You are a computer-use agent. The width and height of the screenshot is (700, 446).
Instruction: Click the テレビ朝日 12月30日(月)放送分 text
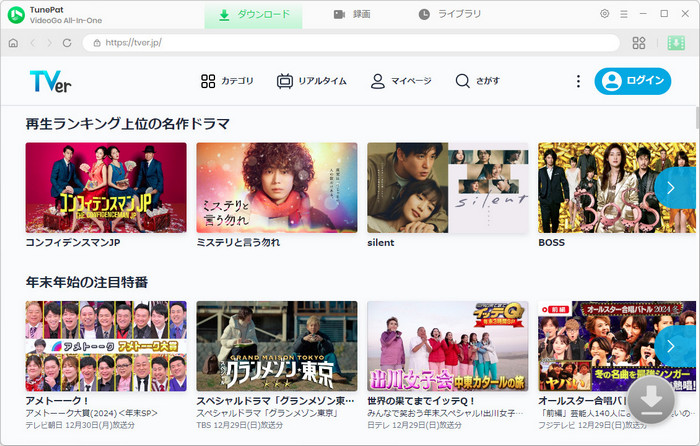[x=80, y=425]
